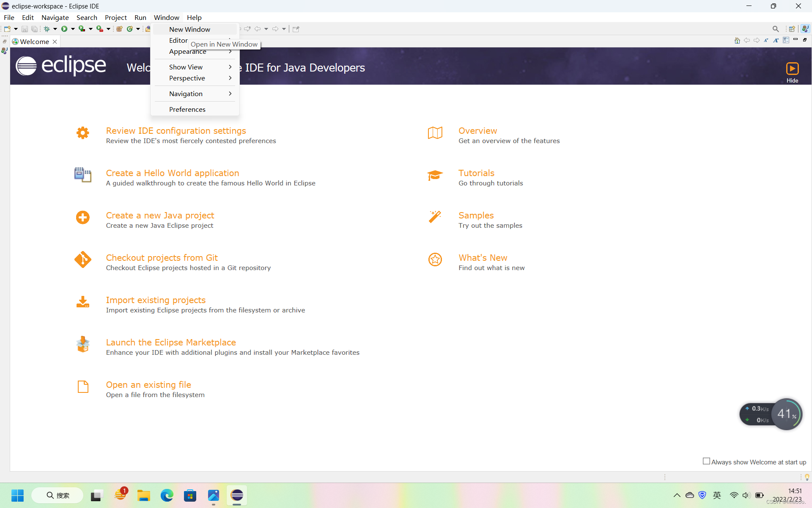
Task: Click the Pin Editor toolbar icon
Action: [x=296, y=29]
